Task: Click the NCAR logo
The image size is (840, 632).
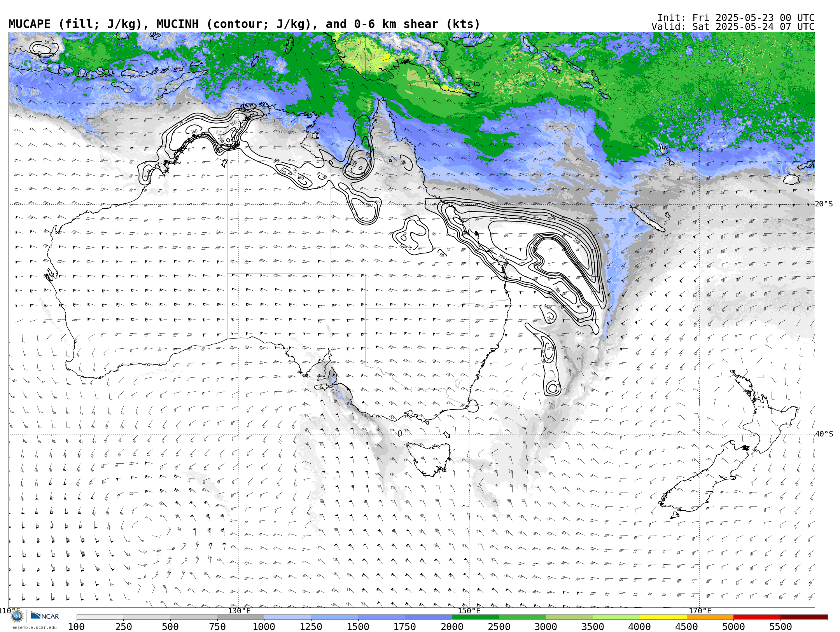Action: (x=45, y=616)
